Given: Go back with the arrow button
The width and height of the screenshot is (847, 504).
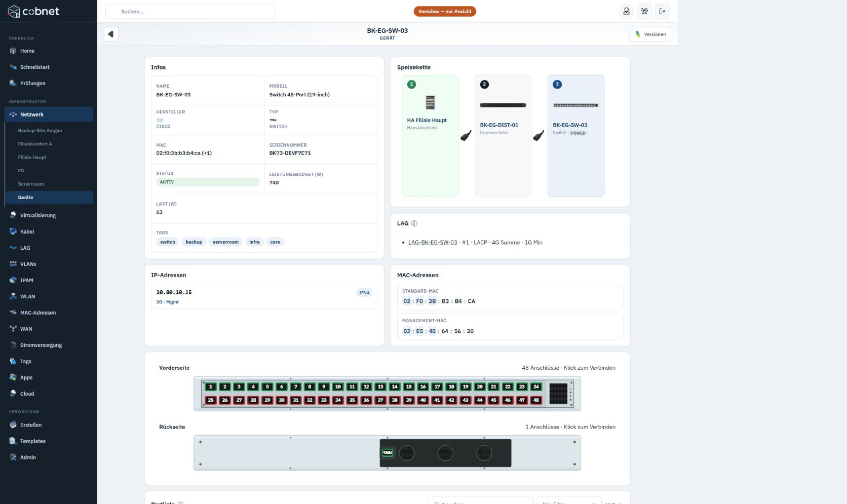Looking at the screenshot, I should pos(111,34).
